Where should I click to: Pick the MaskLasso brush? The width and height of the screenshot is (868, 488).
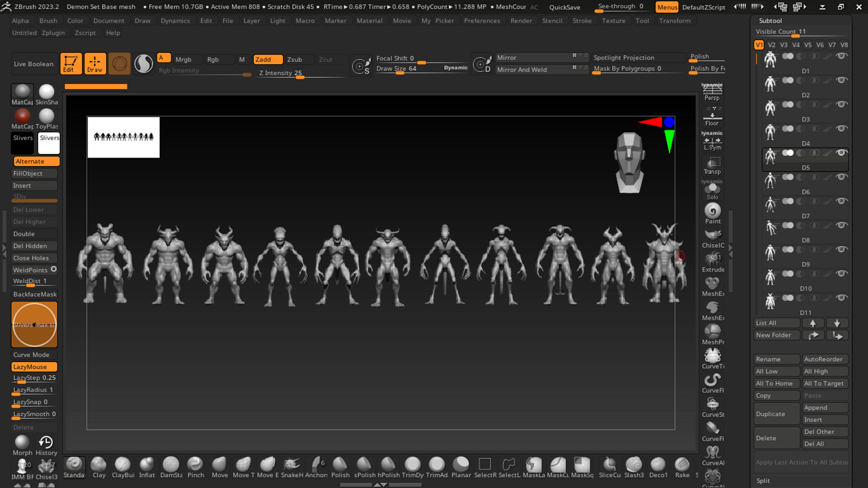534,467
